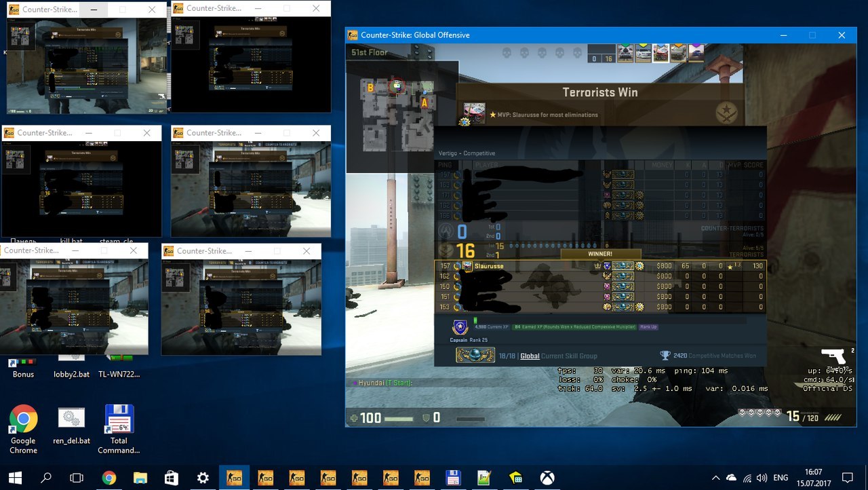Open Microsoft Store from the taskbar
Image resolution: width=868 pixels, height=490 pixels.
(172, 478)
